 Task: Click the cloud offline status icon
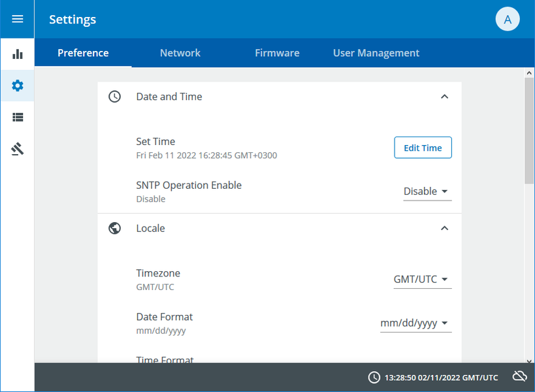tap(519, 376)
